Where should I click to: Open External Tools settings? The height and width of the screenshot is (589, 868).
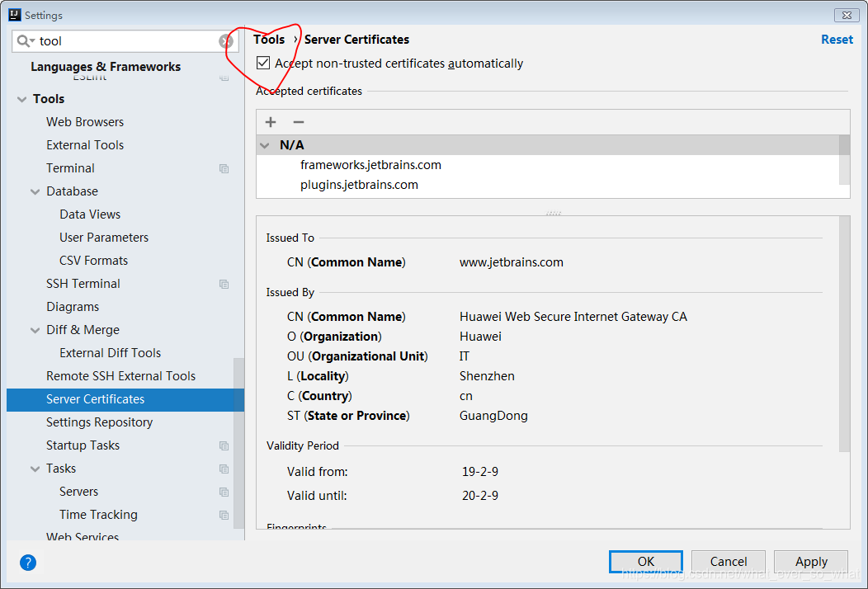coord(85,145)
